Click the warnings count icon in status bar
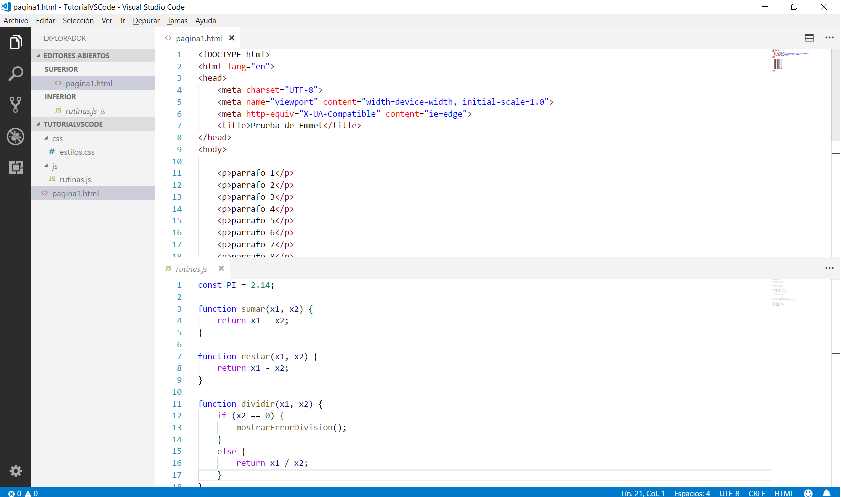841x497 pixels. tap(31, 493)
